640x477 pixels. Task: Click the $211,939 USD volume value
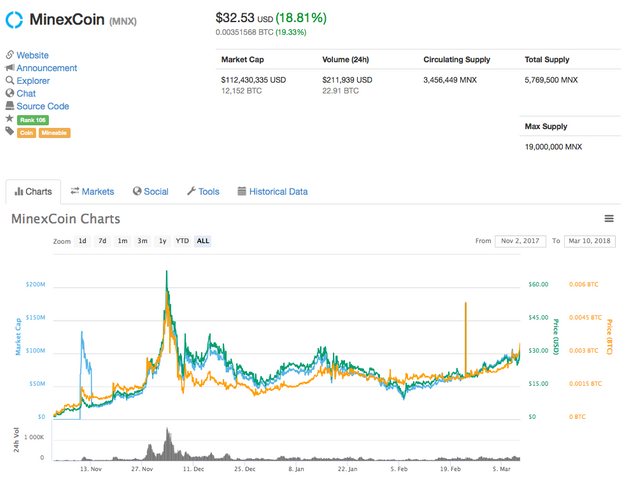pyautogui.click(x=347, y=80)
